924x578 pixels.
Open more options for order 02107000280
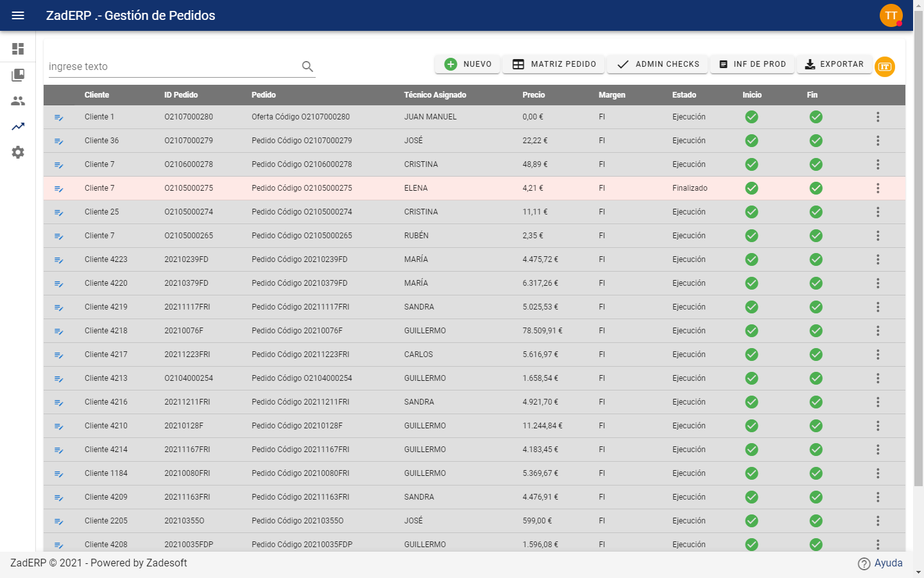(878, 117)
